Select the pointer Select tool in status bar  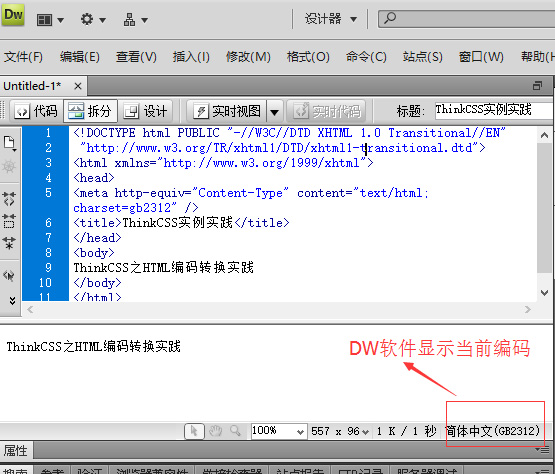tap(194, 431)
